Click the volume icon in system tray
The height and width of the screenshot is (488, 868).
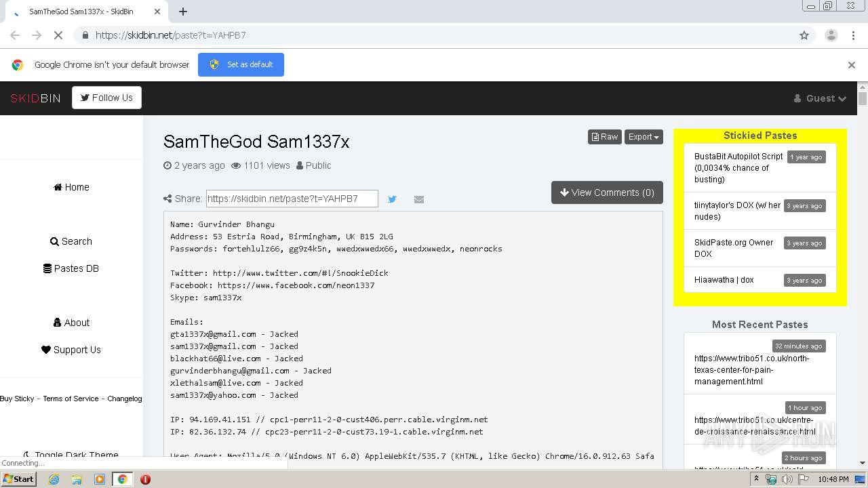pyautogui.click(x=787, y=479)
